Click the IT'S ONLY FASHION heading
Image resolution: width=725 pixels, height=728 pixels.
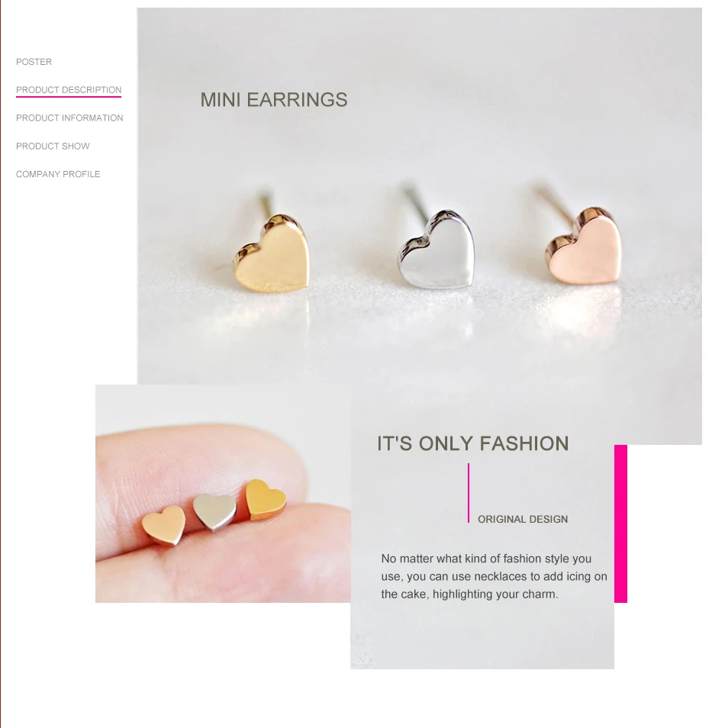tap(473, 443)
